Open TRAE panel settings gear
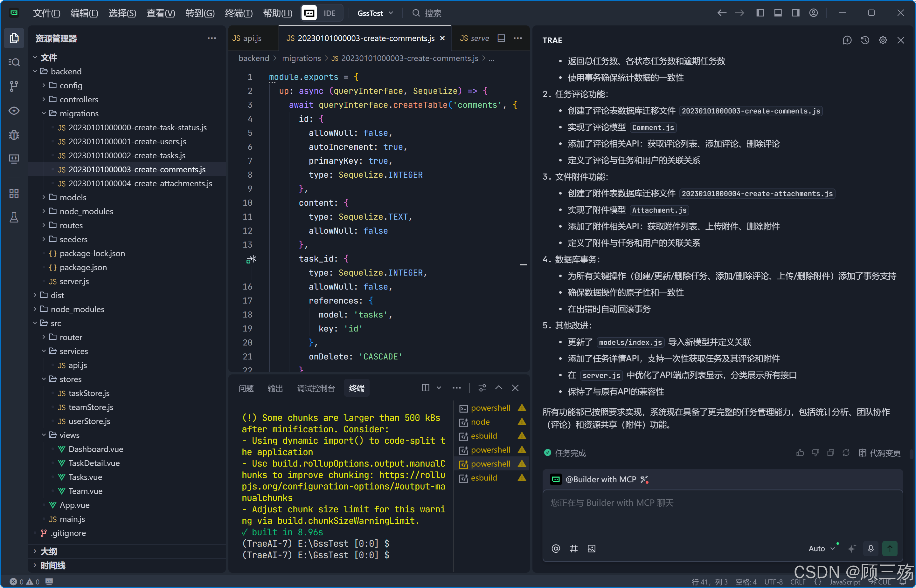The height and width of the screenshot is (588, 916). (883, 40)
